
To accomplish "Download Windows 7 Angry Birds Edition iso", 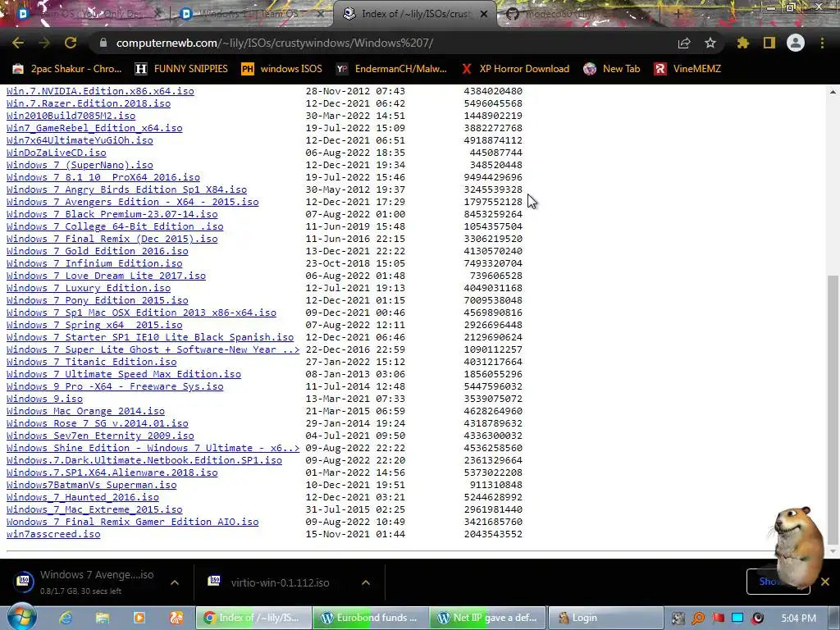I will pos(126,189).
